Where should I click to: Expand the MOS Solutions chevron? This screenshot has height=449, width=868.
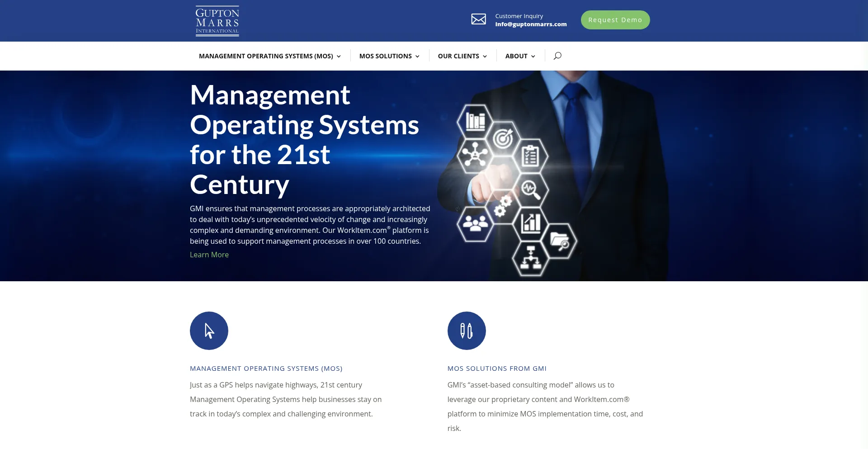tap(417, 57)
